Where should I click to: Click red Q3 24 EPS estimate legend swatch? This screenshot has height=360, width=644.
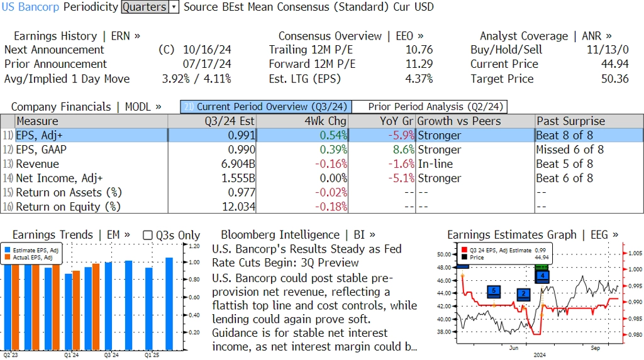464,250
